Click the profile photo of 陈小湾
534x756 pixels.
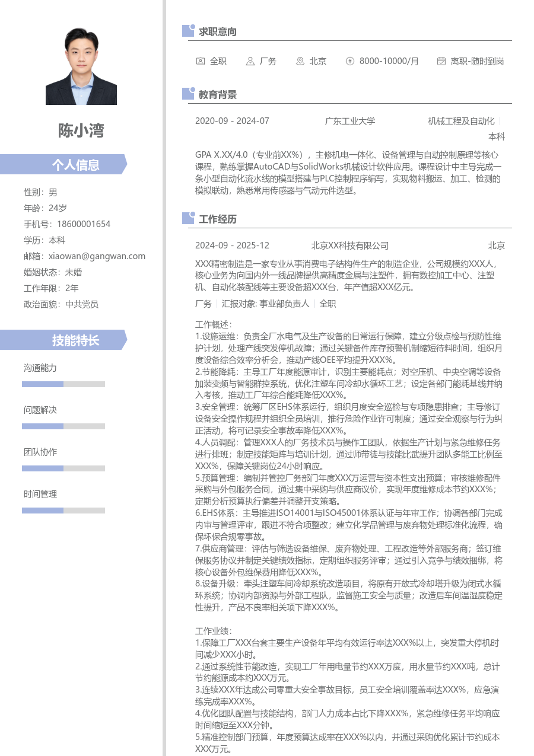click(81, 66)
